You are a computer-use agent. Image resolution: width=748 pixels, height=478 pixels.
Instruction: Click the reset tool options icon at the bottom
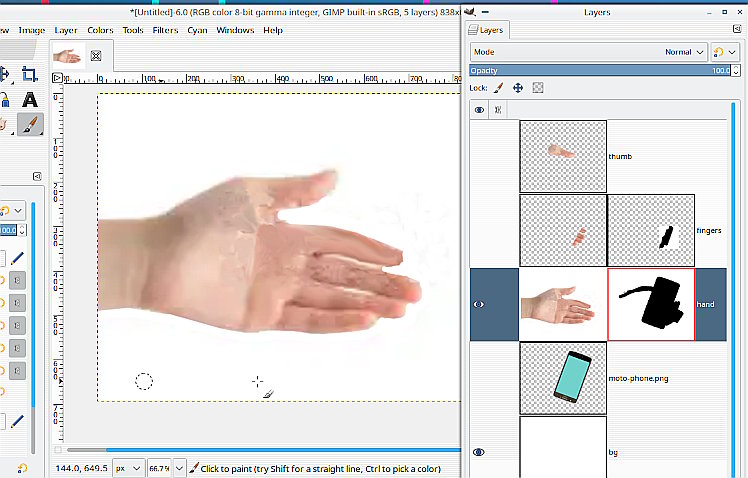pos(21,468)
